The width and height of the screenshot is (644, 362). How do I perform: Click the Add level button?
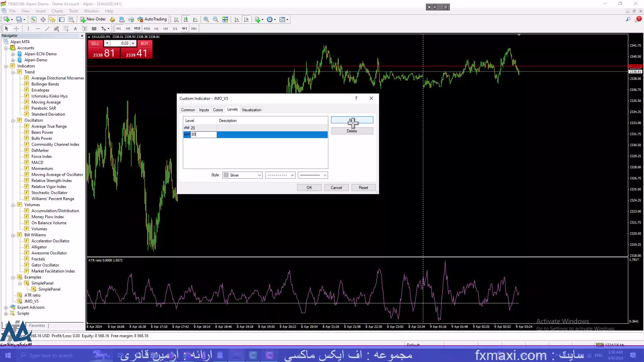point(352,120)
